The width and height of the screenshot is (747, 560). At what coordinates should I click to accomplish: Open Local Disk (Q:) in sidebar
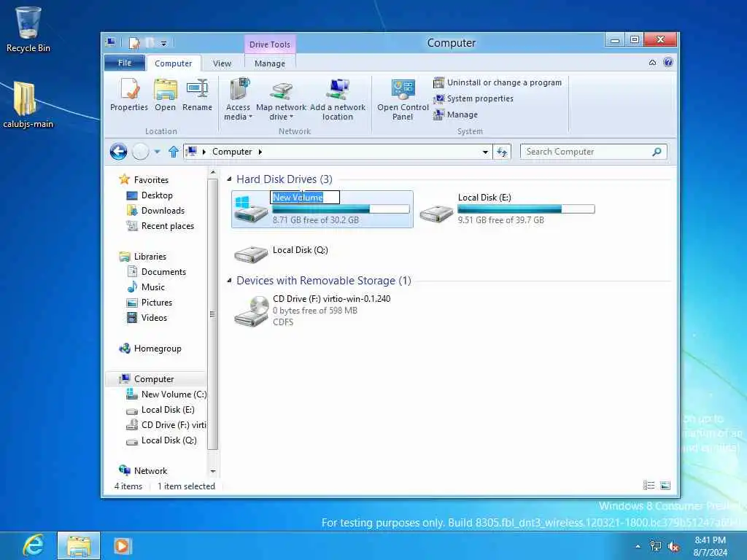point(169,440)
